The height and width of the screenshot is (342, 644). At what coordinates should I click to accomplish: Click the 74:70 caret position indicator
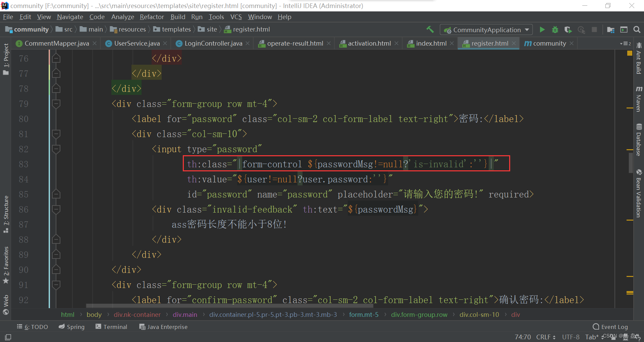[523, 337]
